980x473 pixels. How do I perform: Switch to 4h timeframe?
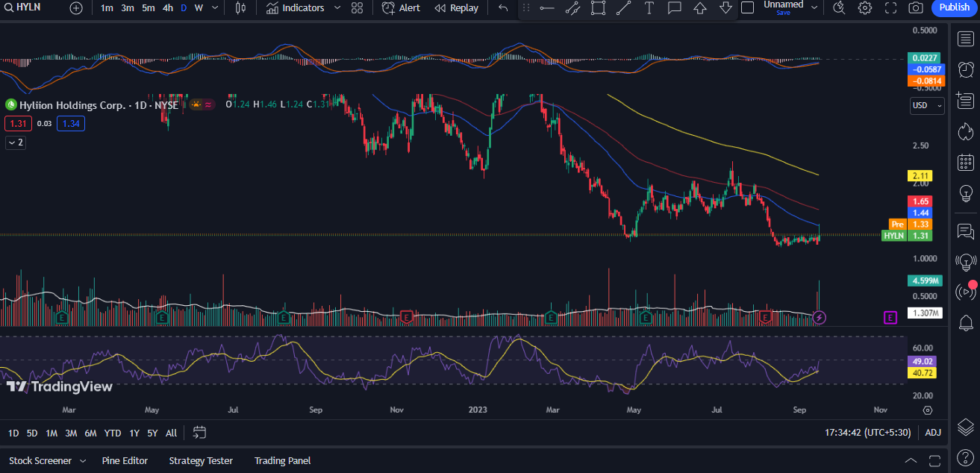[168, 7]
